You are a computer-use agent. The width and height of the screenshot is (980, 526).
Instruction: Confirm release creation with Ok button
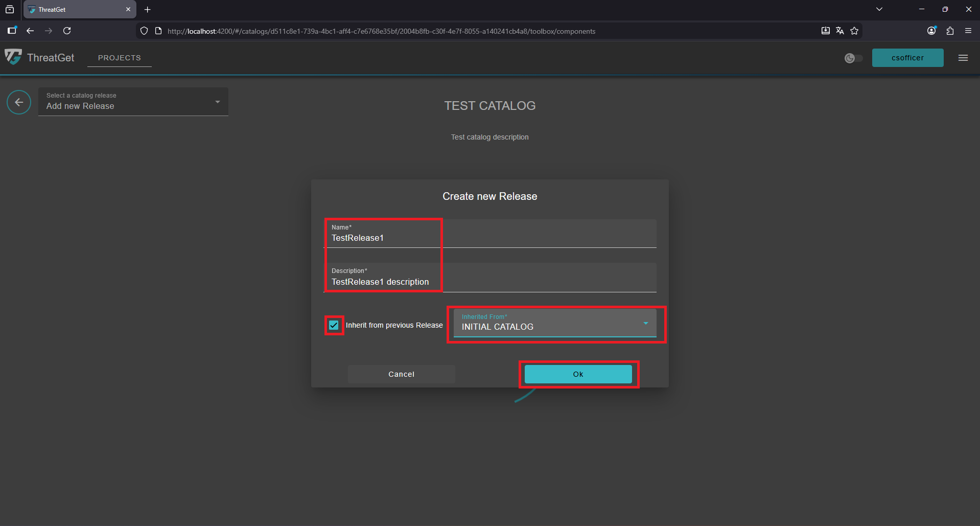pyautogui.click(x=578, y=374)
